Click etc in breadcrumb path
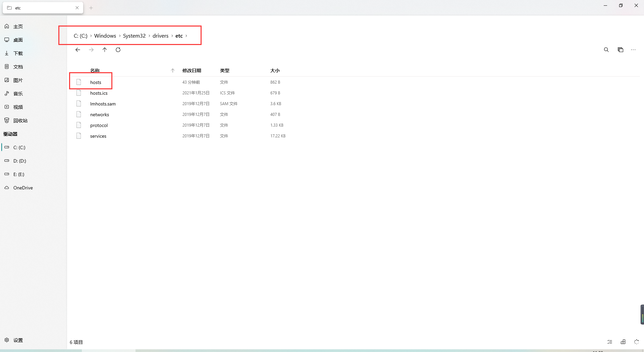The image size is (644, 352). tap(179, 36)
